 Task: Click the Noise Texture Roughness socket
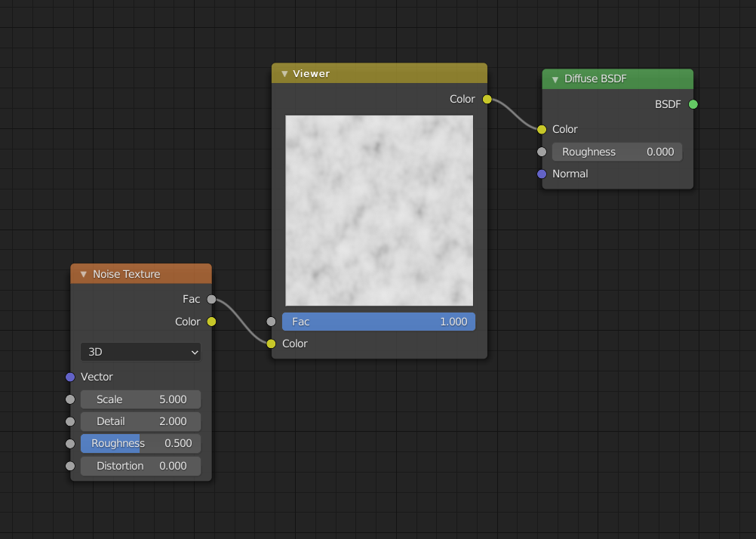70,443
